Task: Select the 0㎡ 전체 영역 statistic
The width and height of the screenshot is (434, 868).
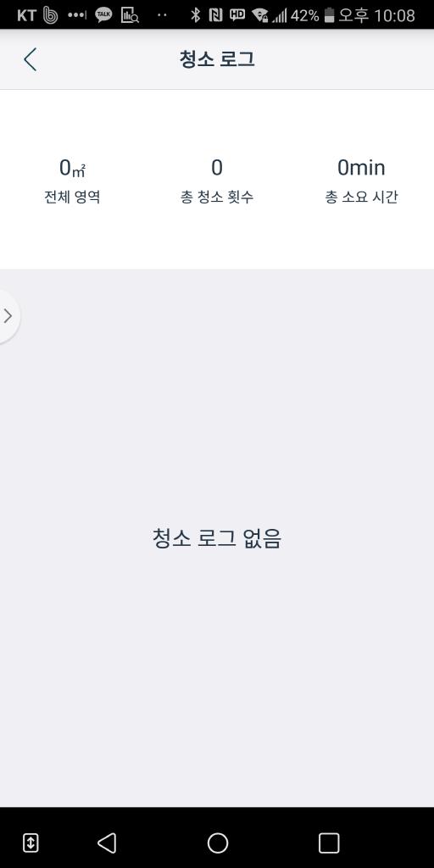Action: click(73, 181)
